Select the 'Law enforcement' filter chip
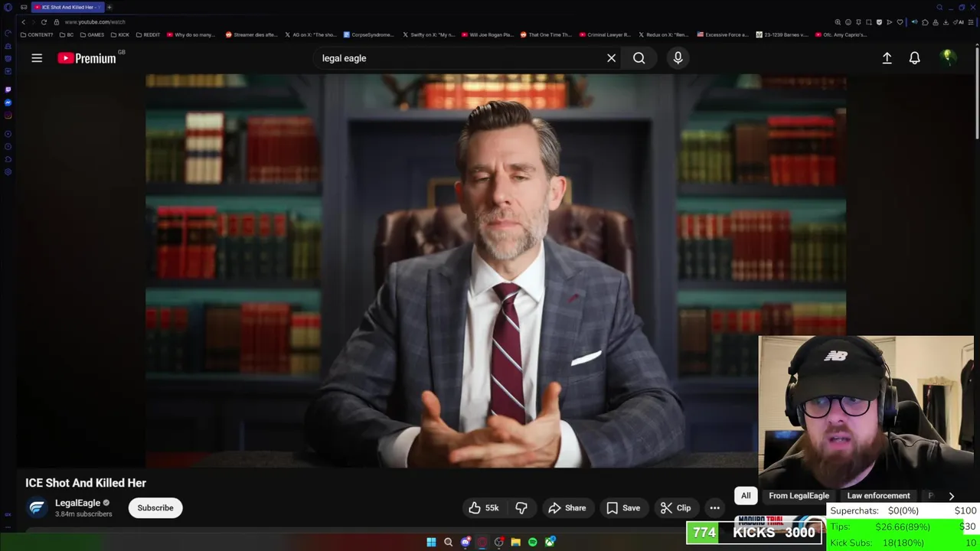 (878, 496)
